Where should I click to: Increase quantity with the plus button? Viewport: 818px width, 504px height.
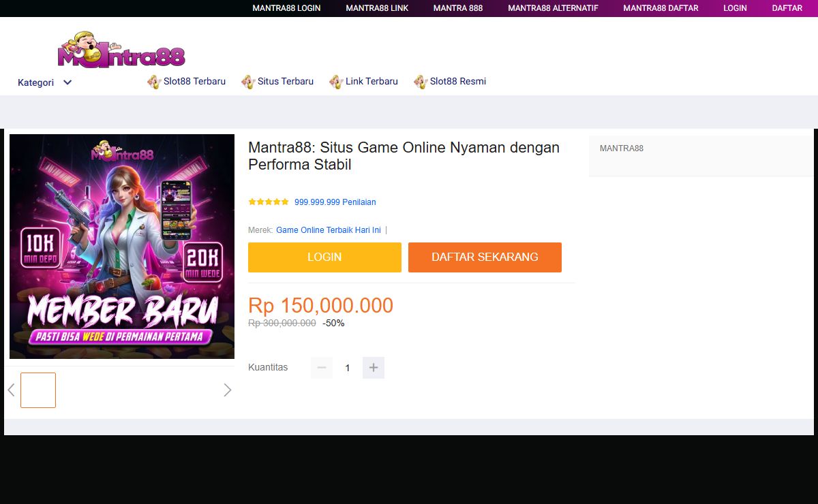374,368
